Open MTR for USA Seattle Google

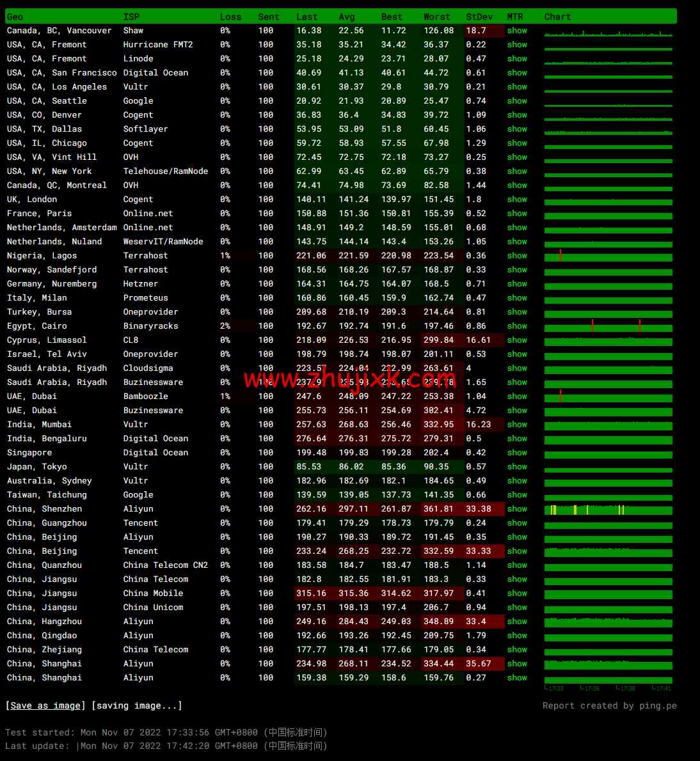[517, 101]
